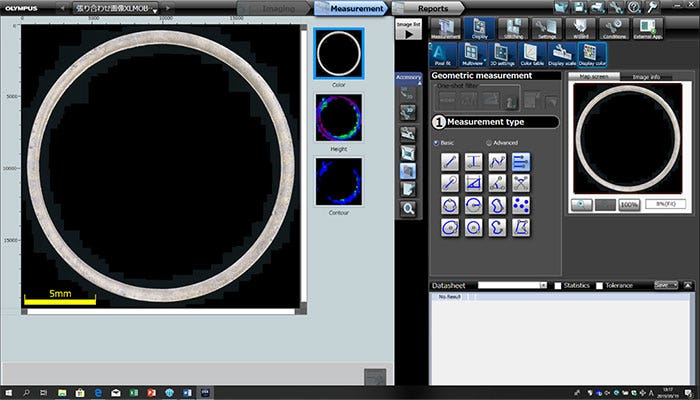Enable the Statistics checkbox
The height and width of the screenshot is (400, 700).
pyautogui.click(x=558, y=286)
